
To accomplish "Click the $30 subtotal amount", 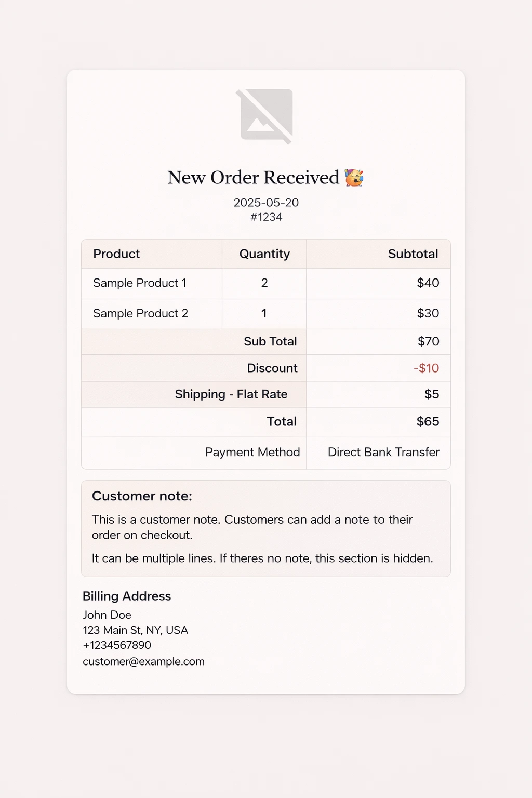I will (428, 313).
